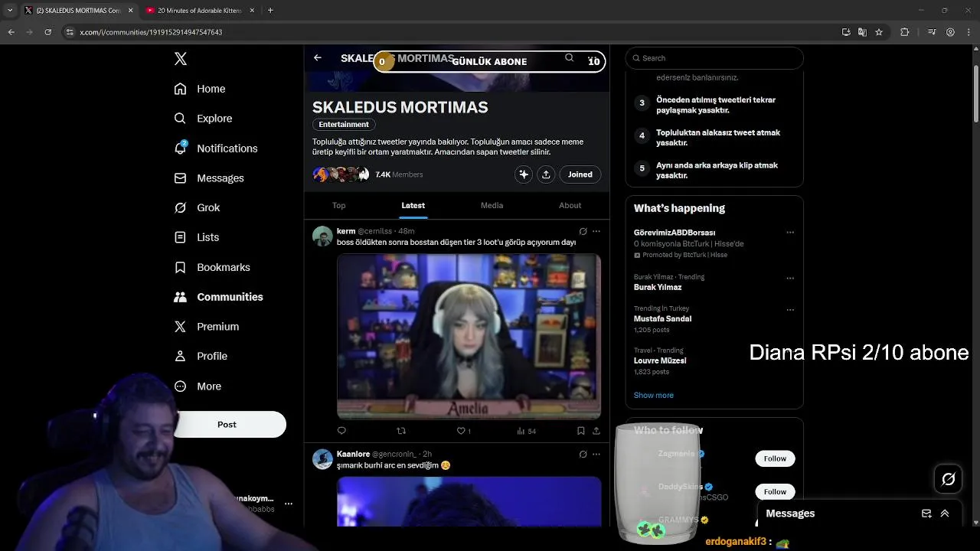
Task: Open a new browser tab
Action: pyautogui.click(x=270, y=11)
